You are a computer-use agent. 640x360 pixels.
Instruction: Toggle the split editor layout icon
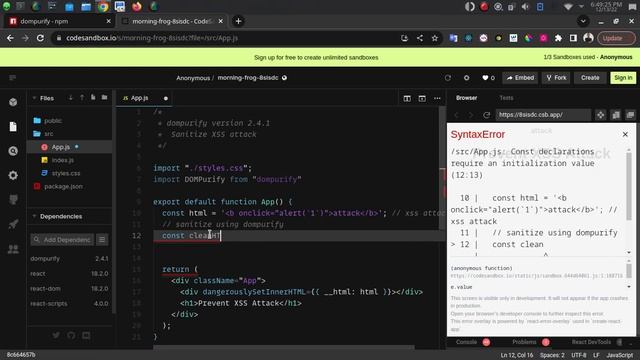(x=407, y=98)
